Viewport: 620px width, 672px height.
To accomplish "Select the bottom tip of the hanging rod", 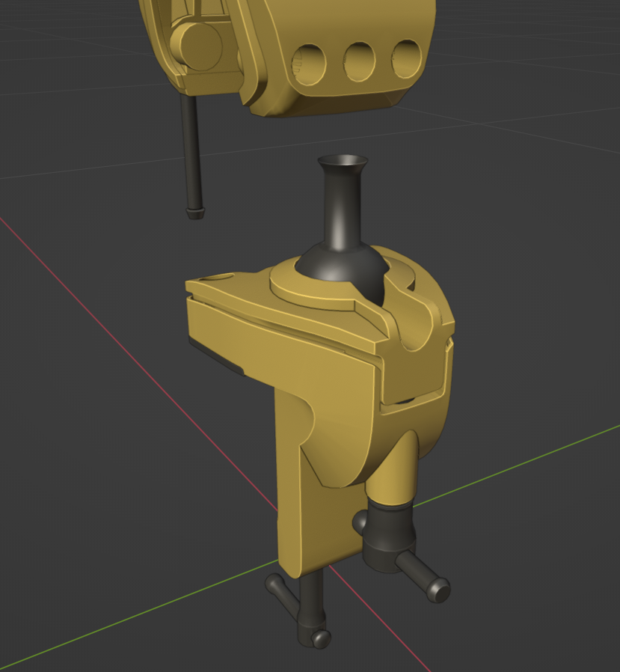I will coord(195,212).
